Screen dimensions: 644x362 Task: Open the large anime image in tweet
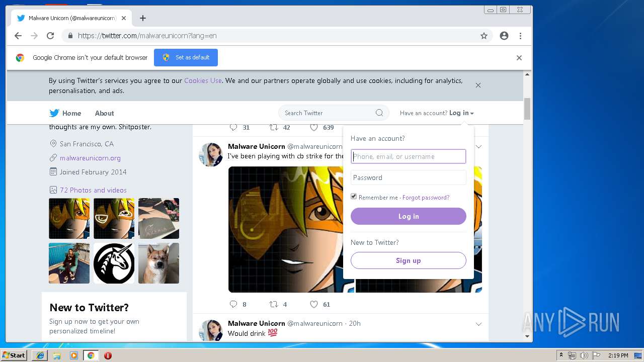tap(291, 229)
